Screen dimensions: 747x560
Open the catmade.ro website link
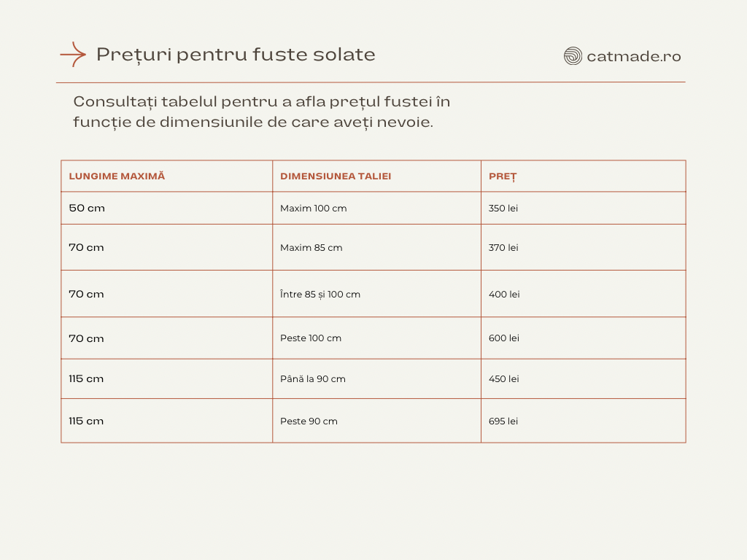click(633, 56)
